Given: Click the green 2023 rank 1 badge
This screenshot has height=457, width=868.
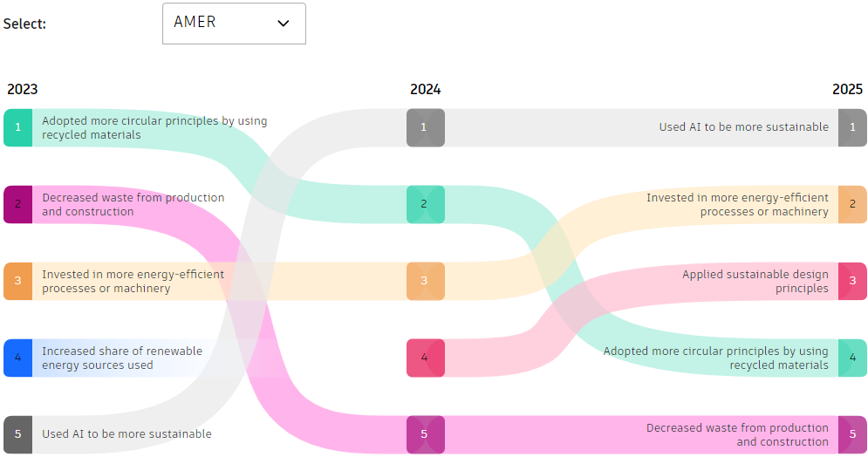Looking at the screenshot, I should click(18, 127).
